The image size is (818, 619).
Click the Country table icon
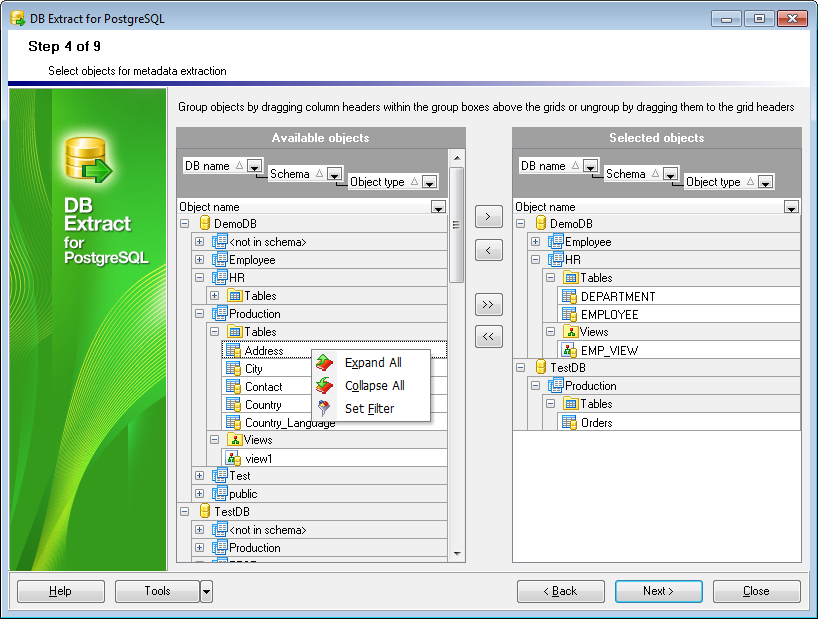click(x=233, y=404)
